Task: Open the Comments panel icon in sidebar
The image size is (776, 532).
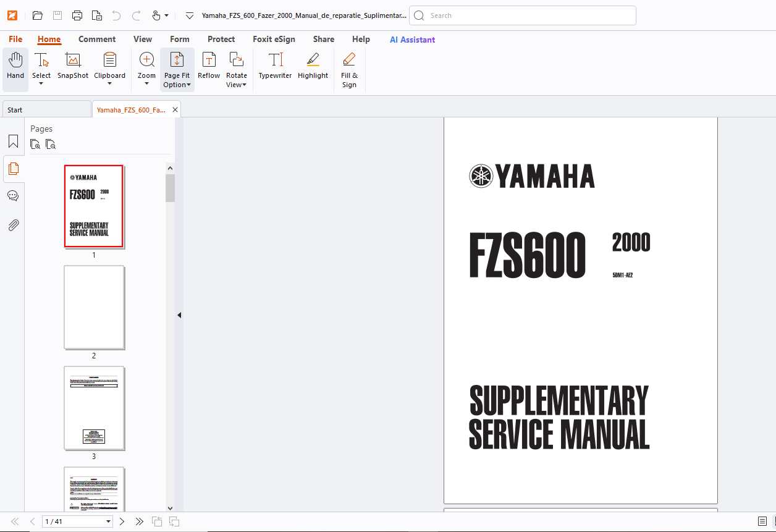Action: click(13, 196)
